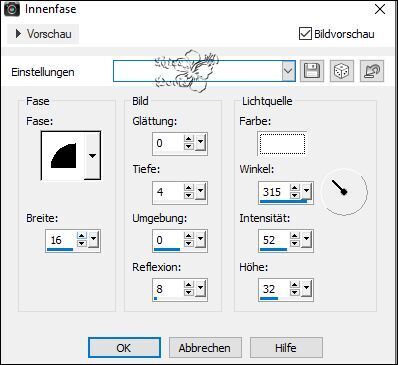398x365 pixels.
Task: Click the Intensität value field showing 52
Action: 274,240
